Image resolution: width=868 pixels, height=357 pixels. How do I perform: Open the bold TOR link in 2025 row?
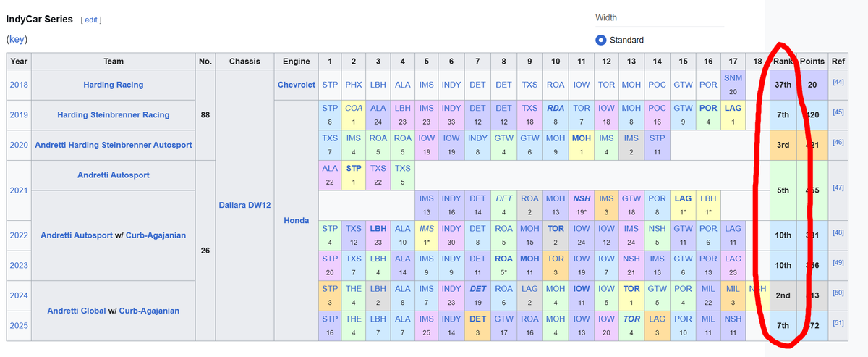point(631,319)
